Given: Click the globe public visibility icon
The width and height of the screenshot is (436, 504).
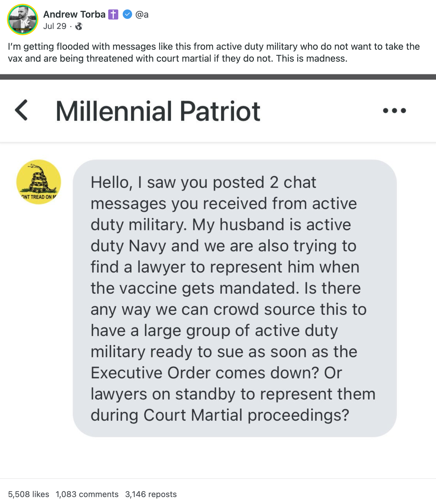Looking at the screenshot, I should (x=79, y=26).
